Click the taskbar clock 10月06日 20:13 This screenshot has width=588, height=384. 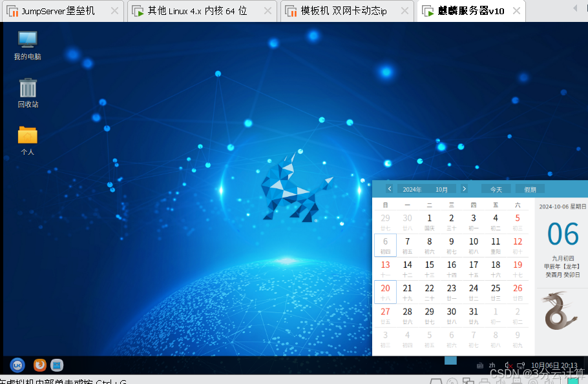[554, 365]
